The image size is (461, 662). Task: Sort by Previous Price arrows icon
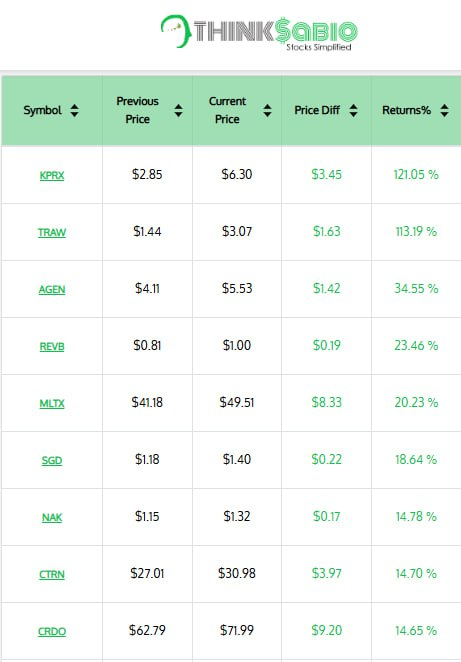point(179,111)
